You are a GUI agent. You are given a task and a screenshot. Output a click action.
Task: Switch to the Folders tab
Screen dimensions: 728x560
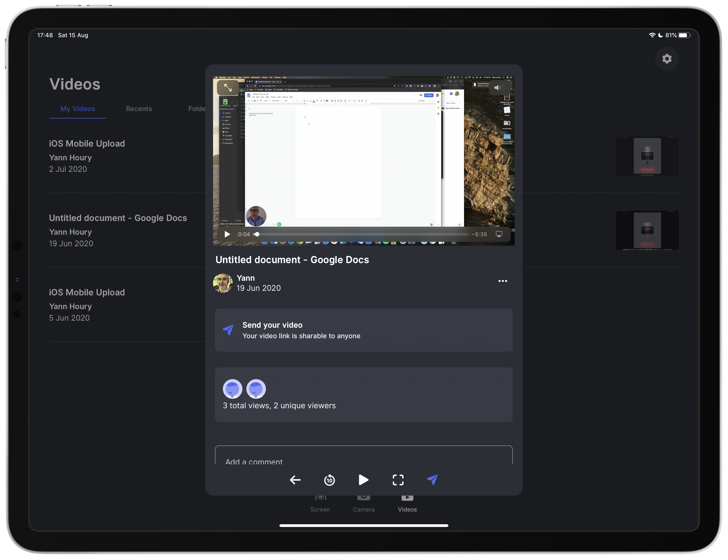pos(197,109)
